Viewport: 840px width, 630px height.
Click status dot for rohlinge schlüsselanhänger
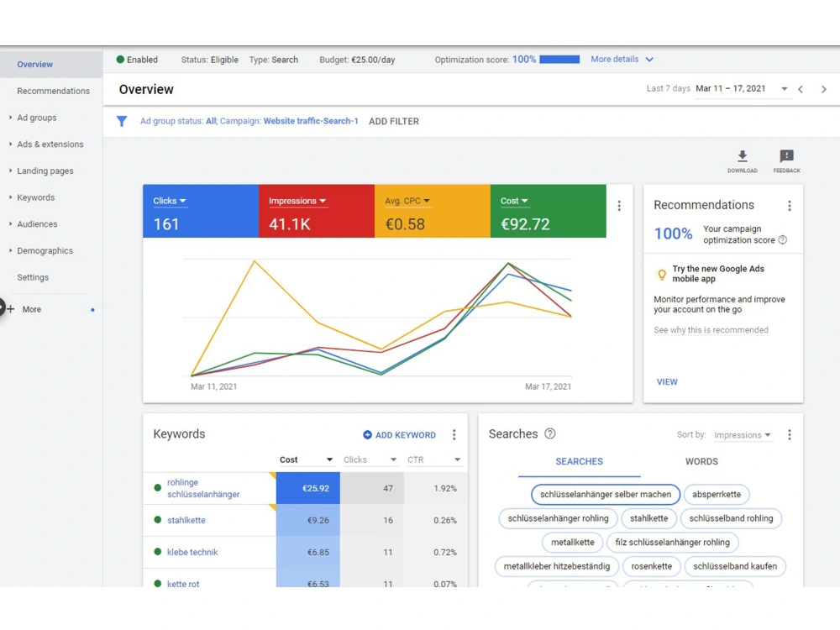(158, 487)
